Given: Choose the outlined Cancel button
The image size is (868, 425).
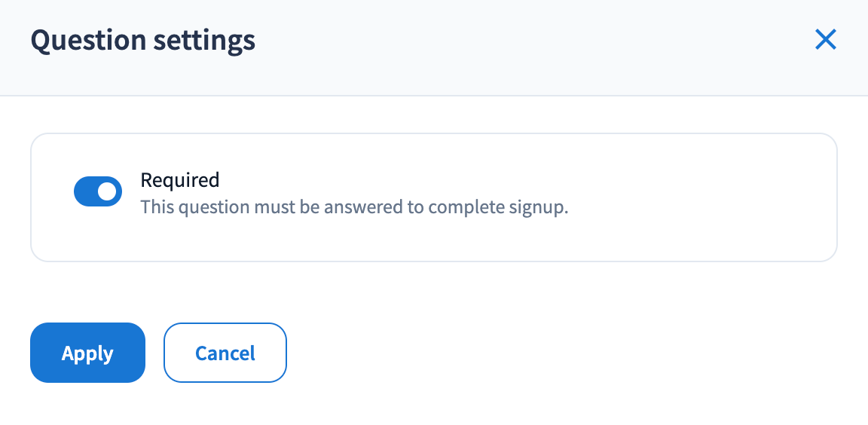Looking at the screenshot, I should tap(225, 353).
